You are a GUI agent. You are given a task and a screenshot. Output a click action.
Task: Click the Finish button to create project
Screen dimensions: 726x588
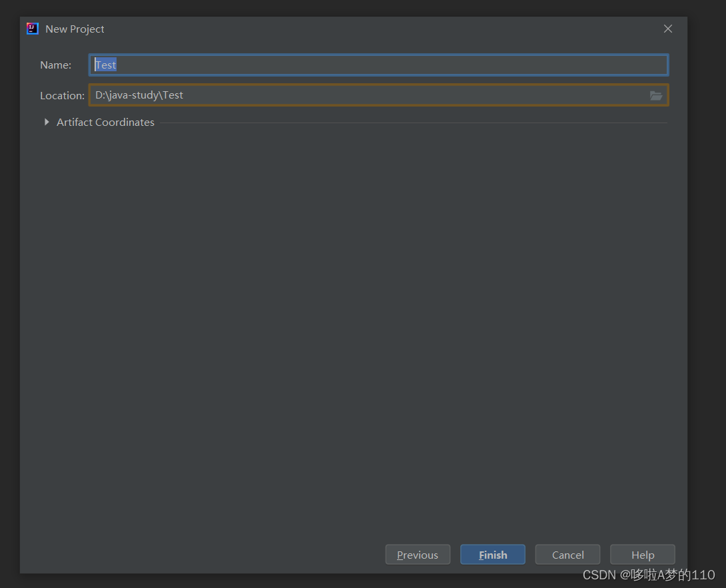point(492,554)
